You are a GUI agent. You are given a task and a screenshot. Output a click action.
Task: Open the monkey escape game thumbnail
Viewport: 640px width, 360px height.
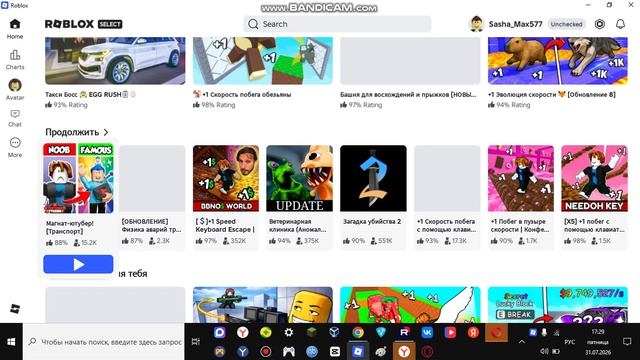pos(263,61)
